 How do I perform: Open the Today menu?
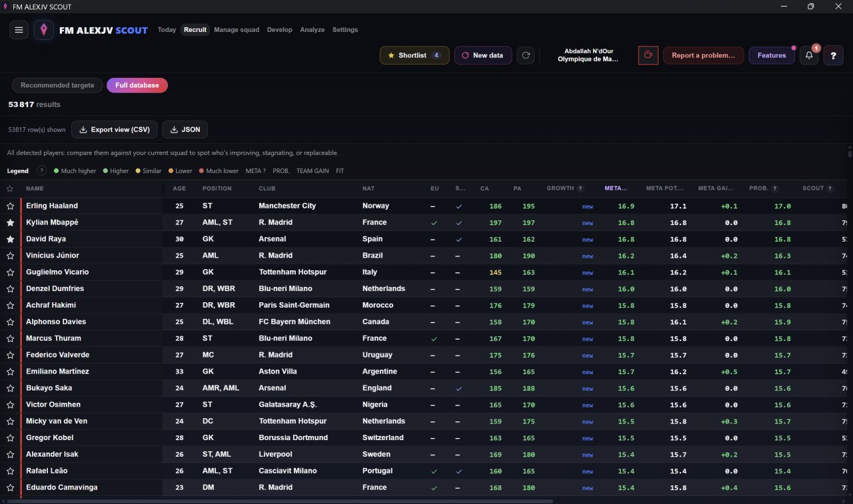coord(167,30)
